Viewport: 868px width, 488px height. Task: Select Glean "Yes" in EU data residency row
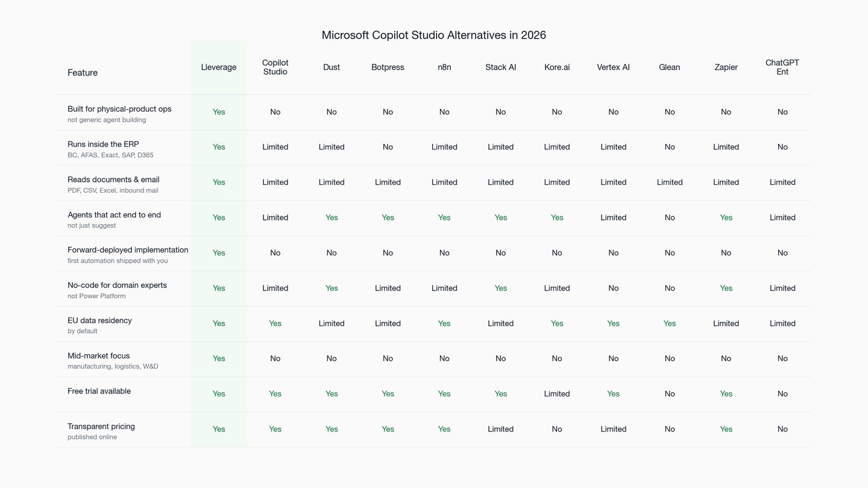(670, 324)
